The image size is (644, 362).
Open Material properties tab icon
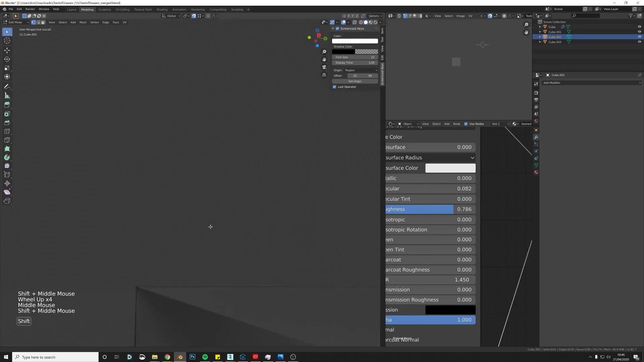click(536, 172)
